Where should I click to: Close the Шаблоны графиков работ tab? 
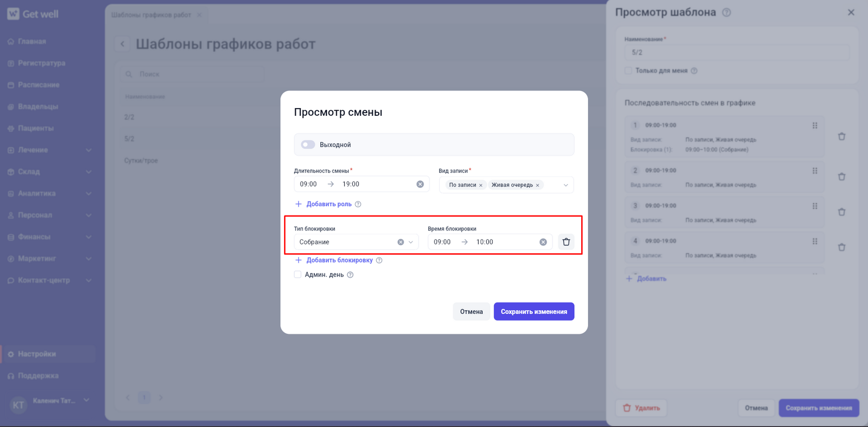(x=199, y=15)
